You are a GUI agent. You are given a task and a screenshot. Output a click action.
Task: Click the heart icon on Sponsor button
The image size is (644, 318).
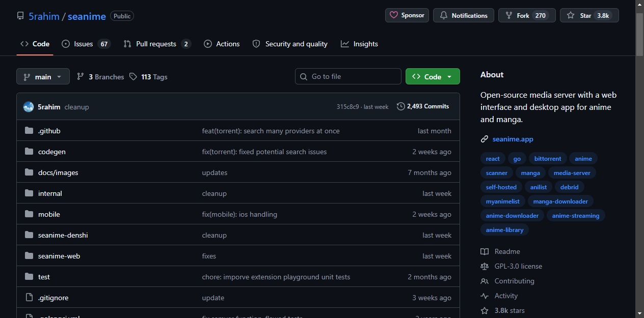[x=393, y=15]
